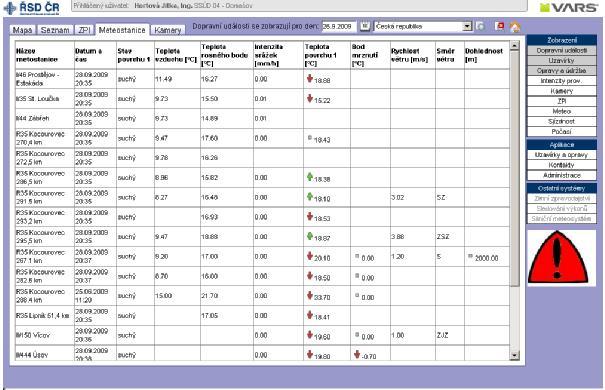
Task: Click the red flag icon in toolbar
Action: 500,26
